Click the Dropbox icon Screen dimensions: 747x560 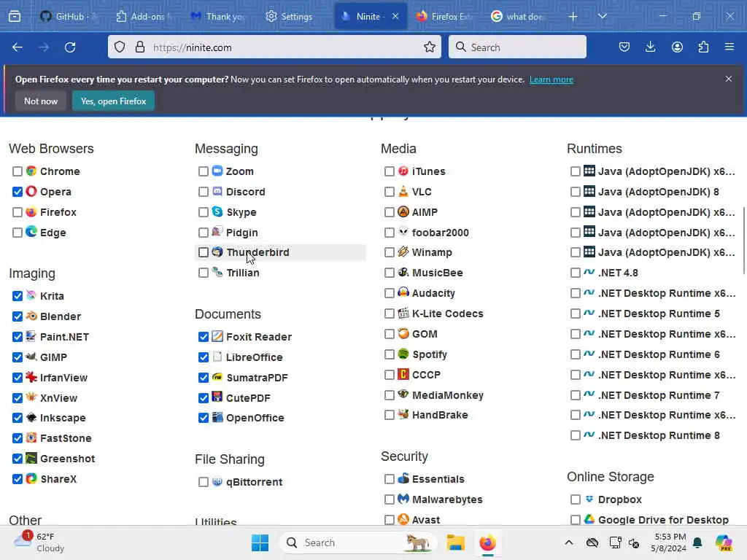pyautogui.click(x=589, y=499)
